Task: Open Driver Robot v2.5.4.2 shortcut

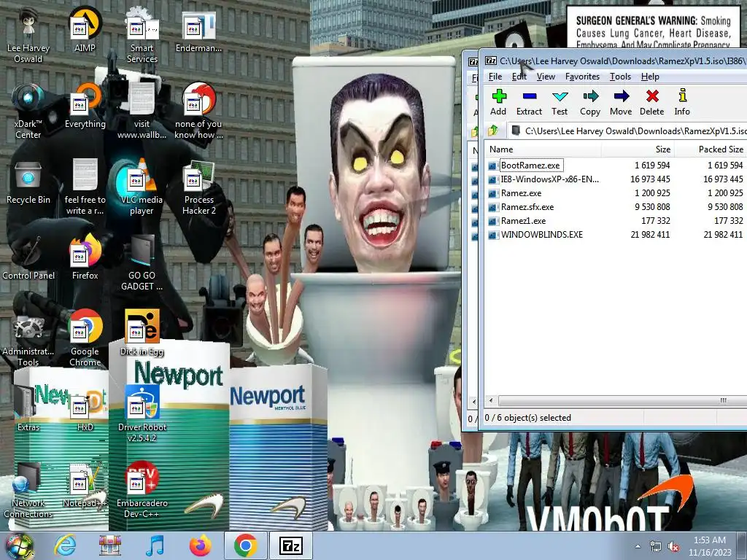Action: (142, 414)
